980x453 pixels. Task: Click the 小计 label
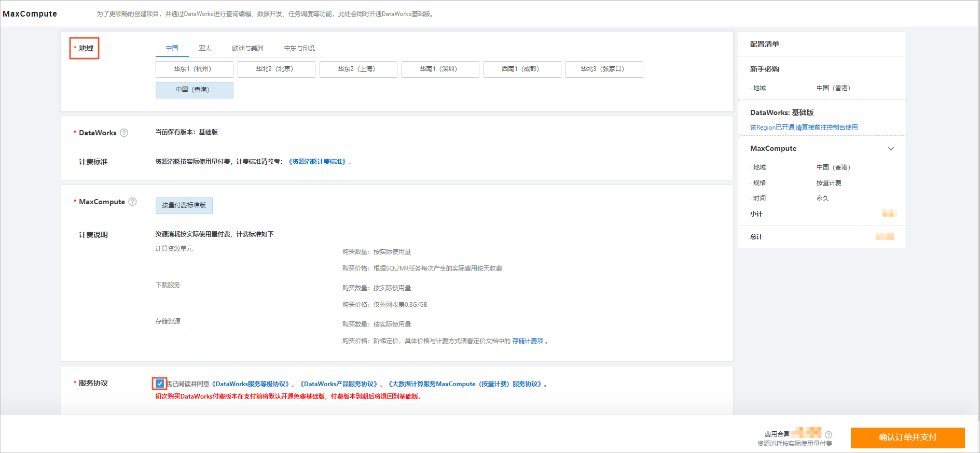[756, 214]
